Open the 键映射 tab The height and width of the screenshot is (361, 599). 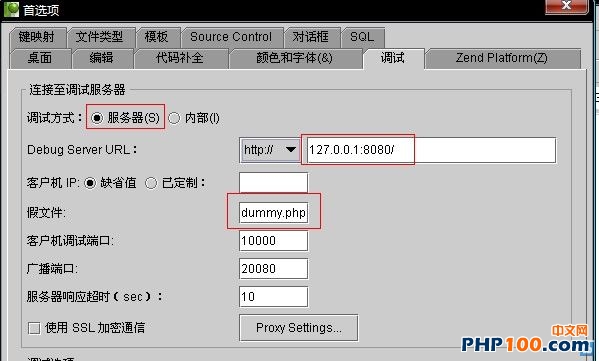click(37, 37)
